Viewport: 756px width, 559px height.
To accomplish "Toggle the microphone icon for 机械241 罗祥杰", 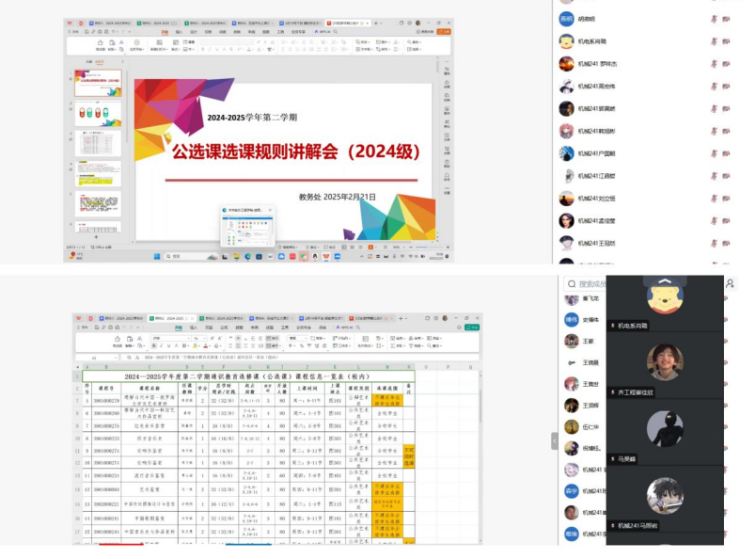I will click(714, 64).
